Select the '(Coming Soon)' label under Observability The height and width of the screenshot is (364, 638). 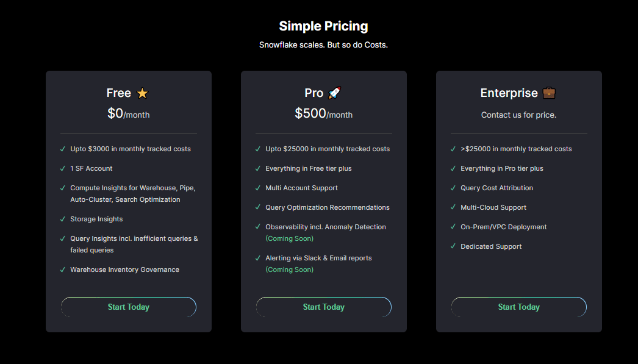[x=289, y=238]
